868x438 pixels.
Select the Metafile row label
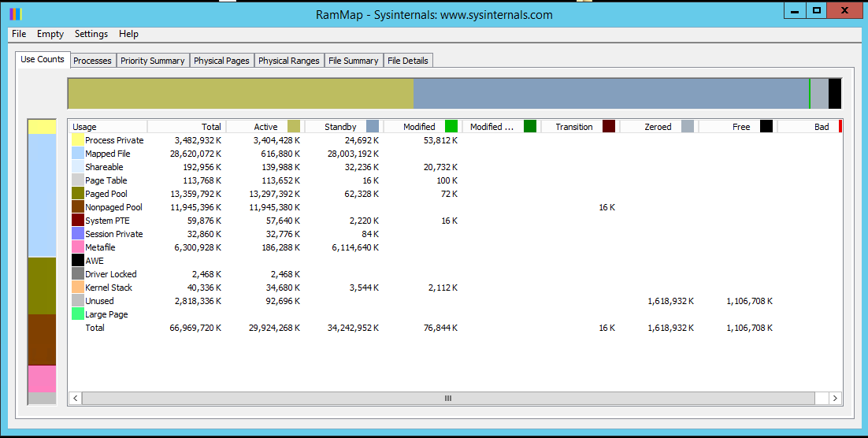(100, 247)
